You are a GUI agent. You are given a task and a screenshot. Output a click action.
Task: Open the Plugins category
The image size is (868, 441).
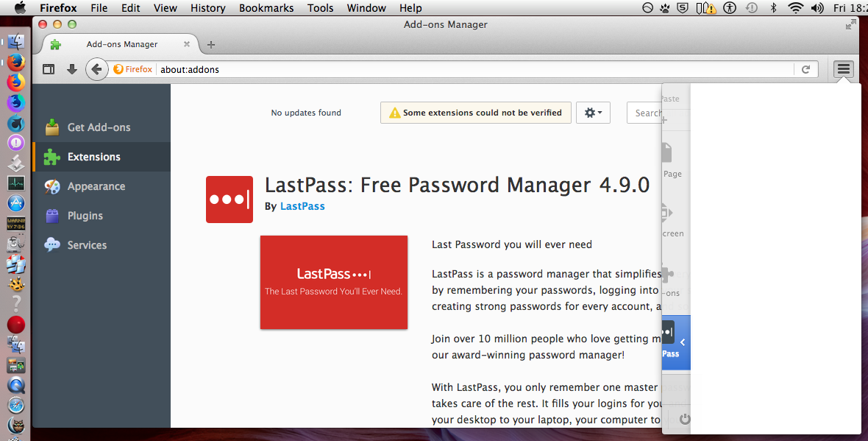[102, 216]
